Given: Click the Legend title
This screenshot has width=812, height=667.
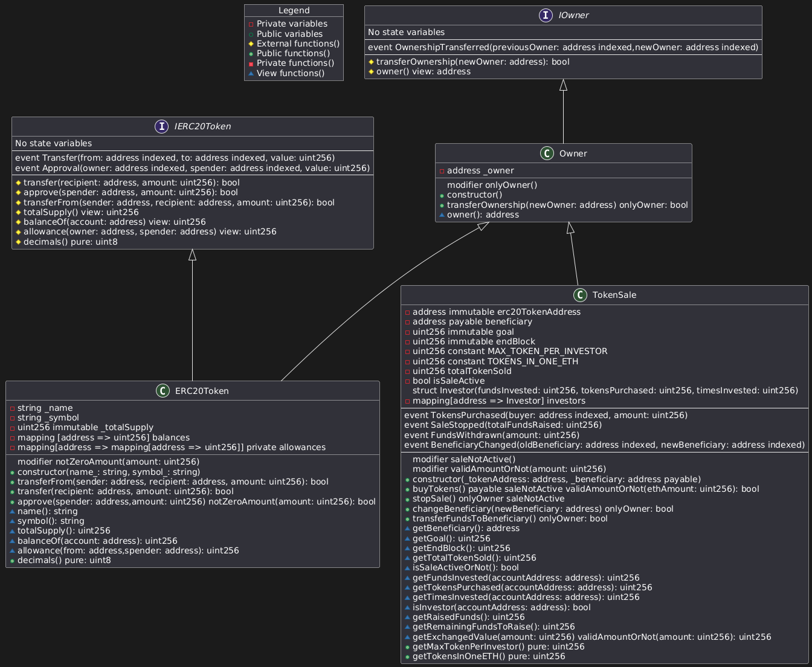Looking at the screenshot, I should [294, 10].
